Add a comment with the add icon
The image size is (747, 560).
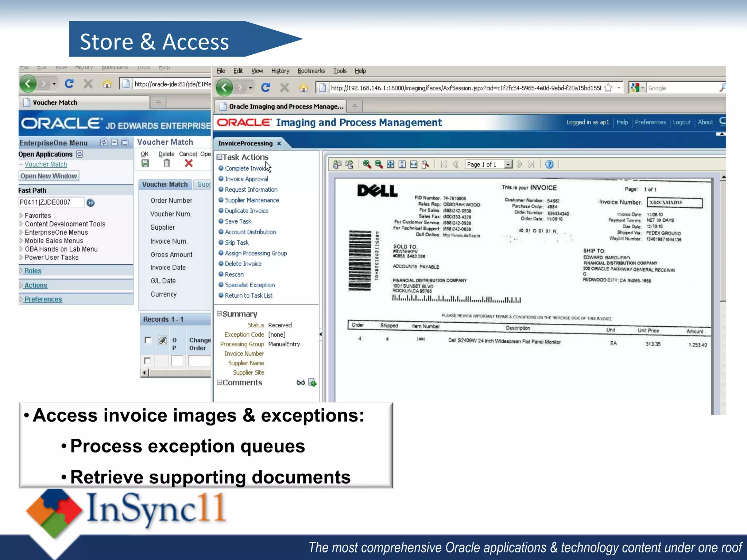pos(313,382)
